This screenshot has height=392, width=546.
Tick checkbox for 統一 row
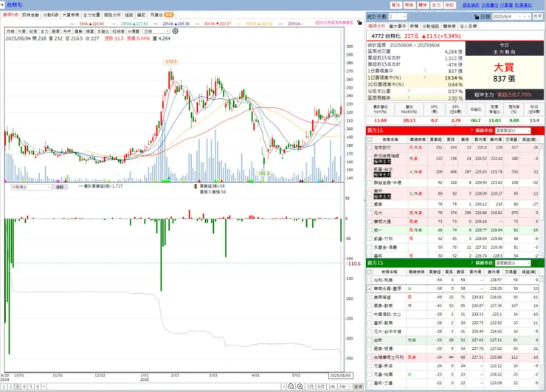370,230
